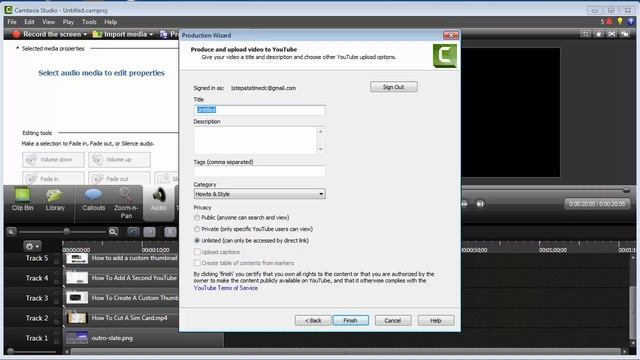Click the Volume up button
Image resolution: width=640 pixels, height=360 pixels.
click(x=119, y=160)
